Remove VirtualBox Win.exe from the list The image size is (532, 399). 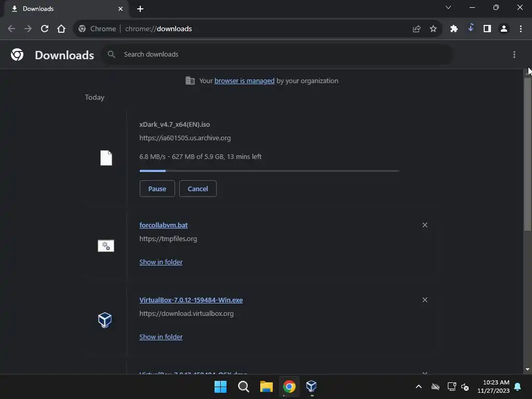tap(425, 300)
